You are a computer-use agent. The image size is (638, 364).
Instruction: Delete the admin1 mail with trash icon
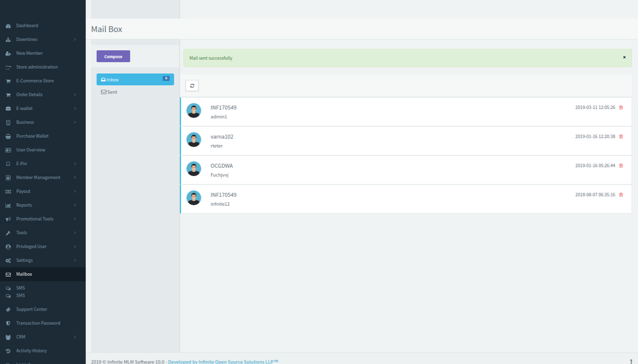pyautogui.click(x=621, y=108)
